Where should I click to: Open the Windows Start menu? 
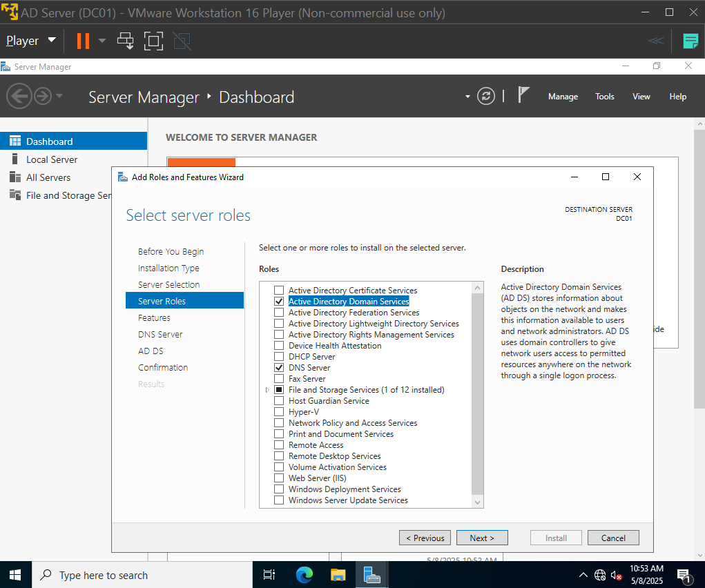pyautogui.click(x=16, y=575)
